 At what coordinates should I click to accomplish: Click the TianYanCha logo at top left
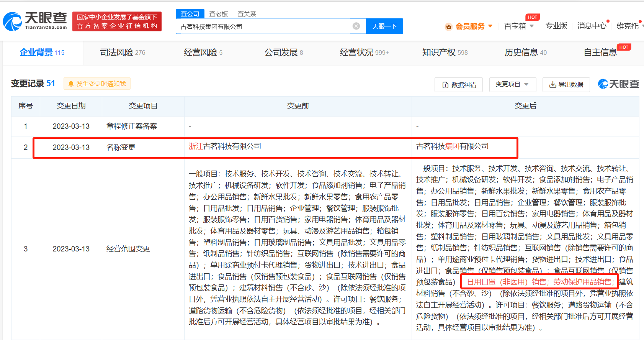click(x=35, y=21)
